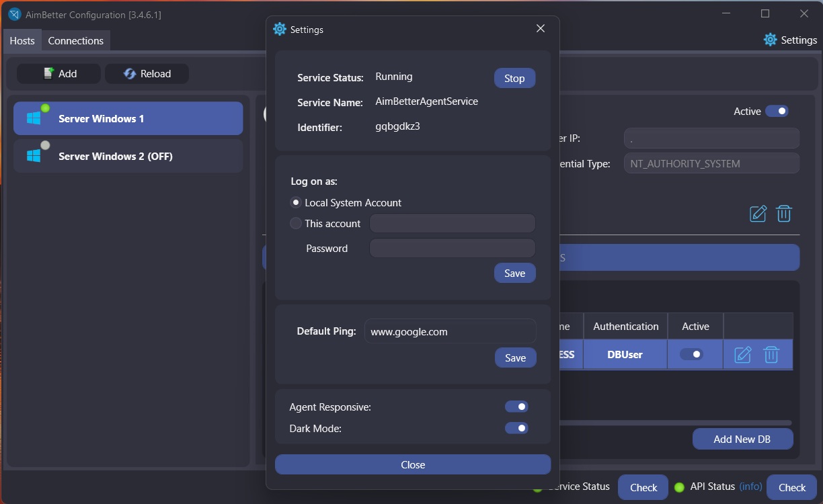Click the Reload button in hosts toolbar
Viewport: 823px width, 504px height.
coord(147,73)
